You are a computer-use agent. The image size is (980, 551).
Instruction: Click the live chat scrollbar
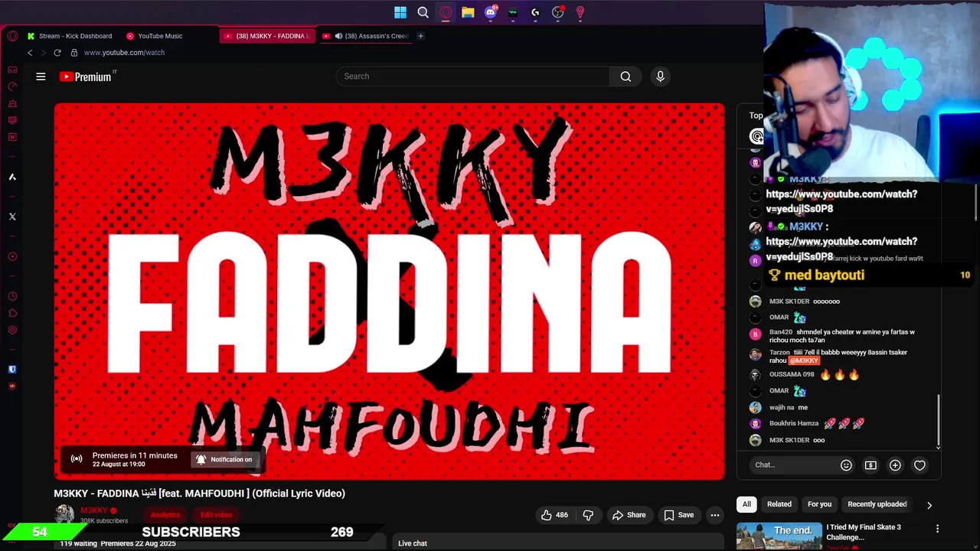coord(939,421)
